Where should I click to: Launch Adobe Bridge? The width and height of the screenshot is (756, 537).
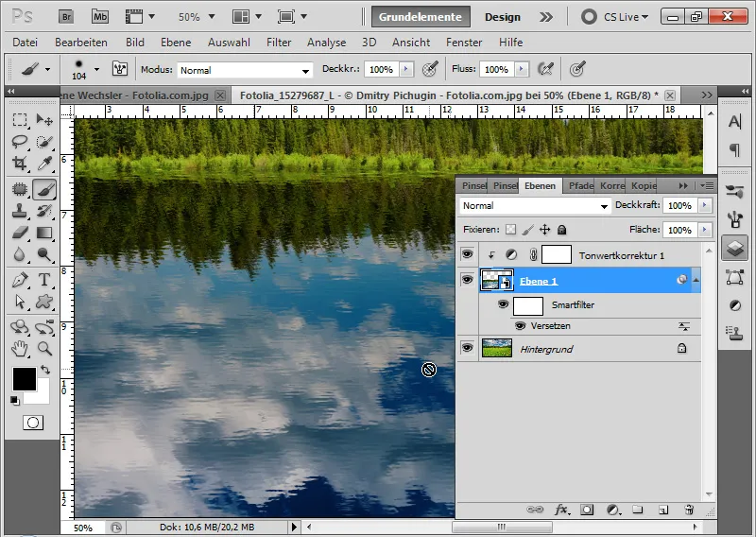pyautogui.click(x=66, y=17)
